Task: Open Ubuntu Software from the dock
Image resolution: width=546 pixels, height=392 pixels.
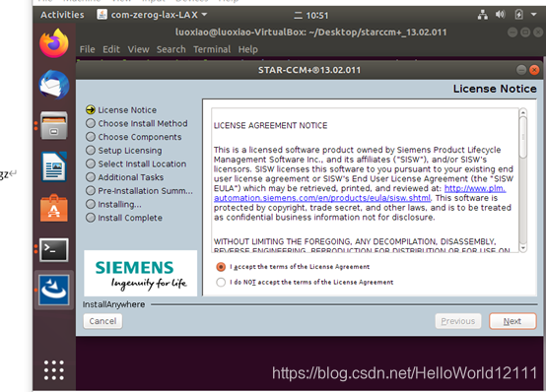Action: [x=54, y=208]
